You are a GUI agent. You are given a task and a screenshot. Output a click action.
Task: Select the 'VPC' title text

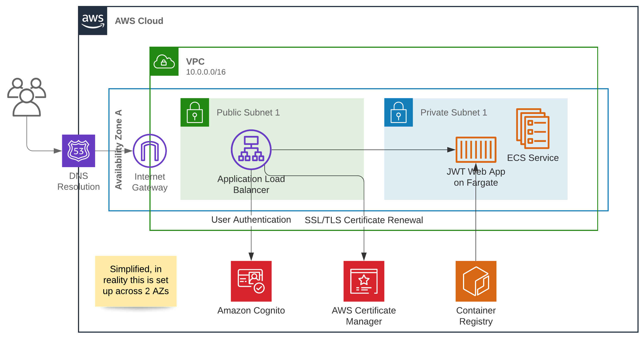tap(195, 62)
